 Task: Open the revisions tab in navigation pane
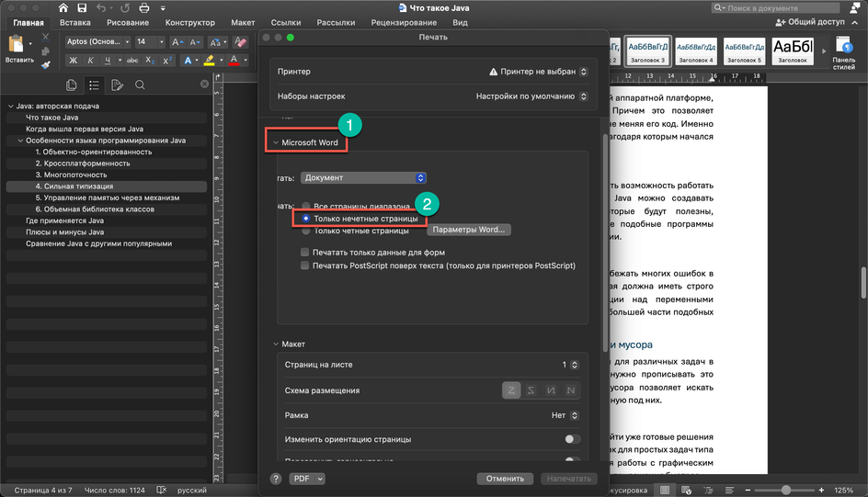click(117, 85)
